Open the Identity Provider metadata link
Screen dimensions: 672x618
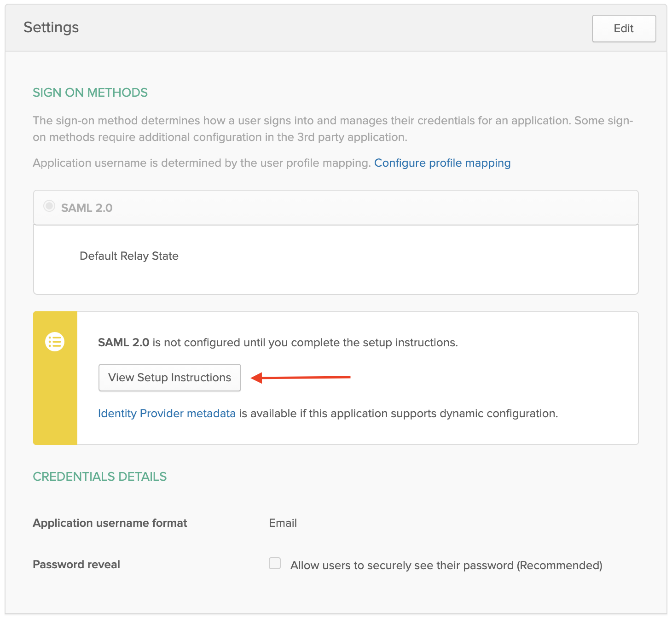click(167, 414)
